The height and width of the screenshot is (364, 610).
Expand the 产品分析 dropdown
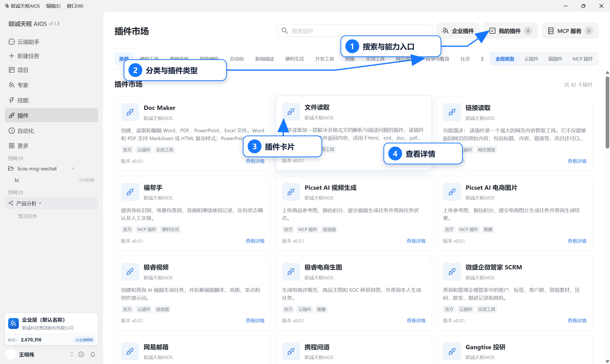click(40, 203)
